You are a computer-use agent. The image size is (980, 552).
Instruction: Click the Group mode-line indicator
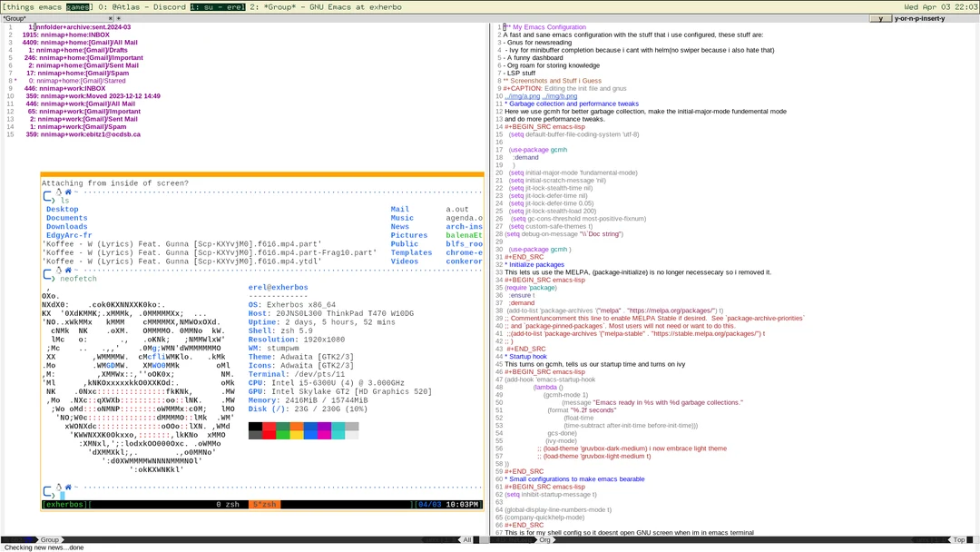[50, 539]
